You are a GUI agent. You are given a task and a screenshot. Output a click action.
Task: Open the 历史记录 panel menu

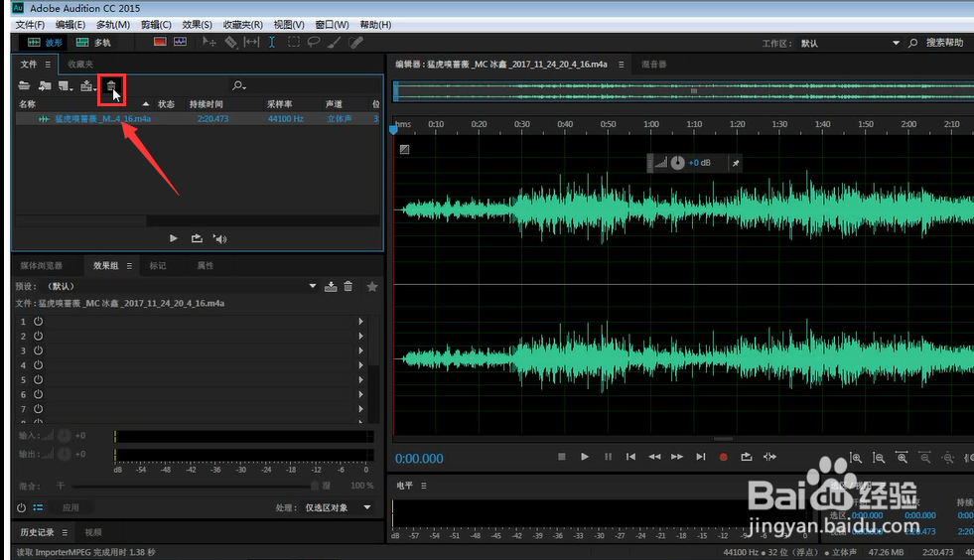[x=65, y=532]
